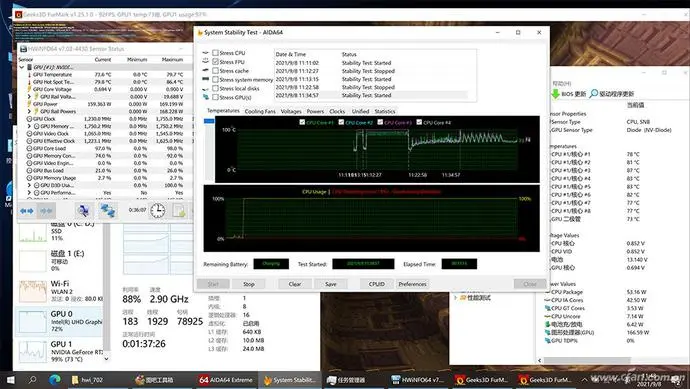690x389 pixels.
Task: Click the Stop button in AIDA64
Action: point(249,284)
